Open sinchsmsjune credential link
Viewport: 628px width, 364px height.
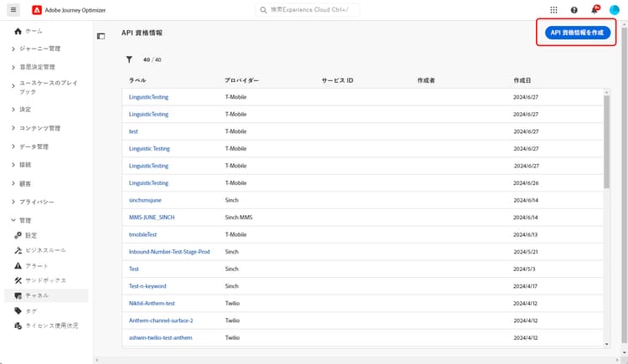(x=145, y=200)
